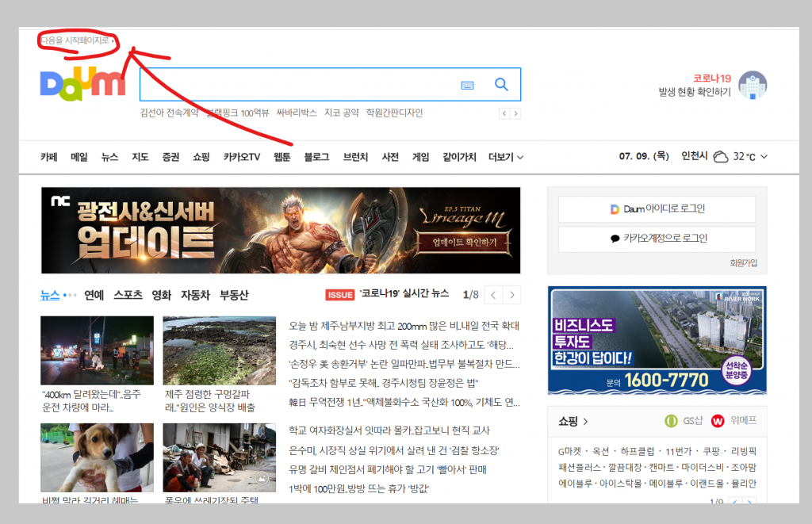Click previous arrow on shopping mall pager
812x524 pixels.
[735, 503]
